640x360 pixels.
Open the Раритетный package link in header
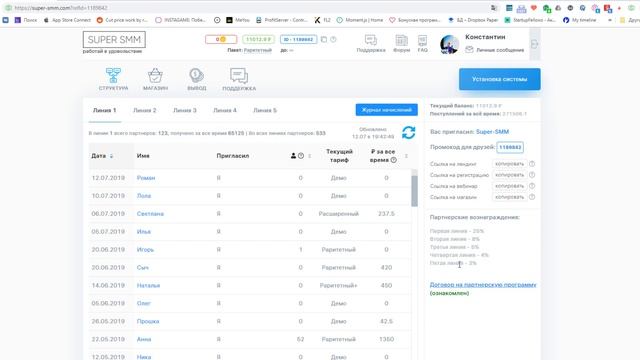258,50
